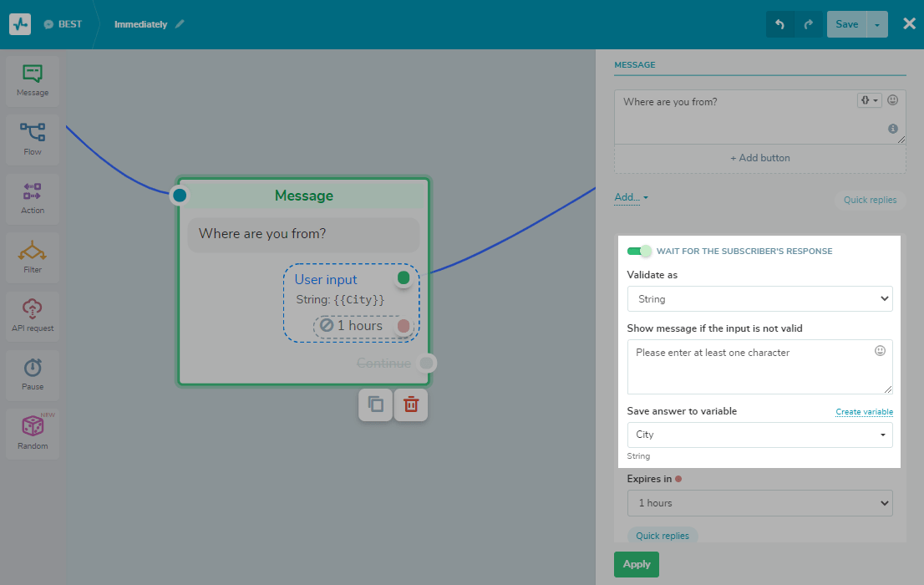Click the invalid input message text area

[x=759, y=367]
